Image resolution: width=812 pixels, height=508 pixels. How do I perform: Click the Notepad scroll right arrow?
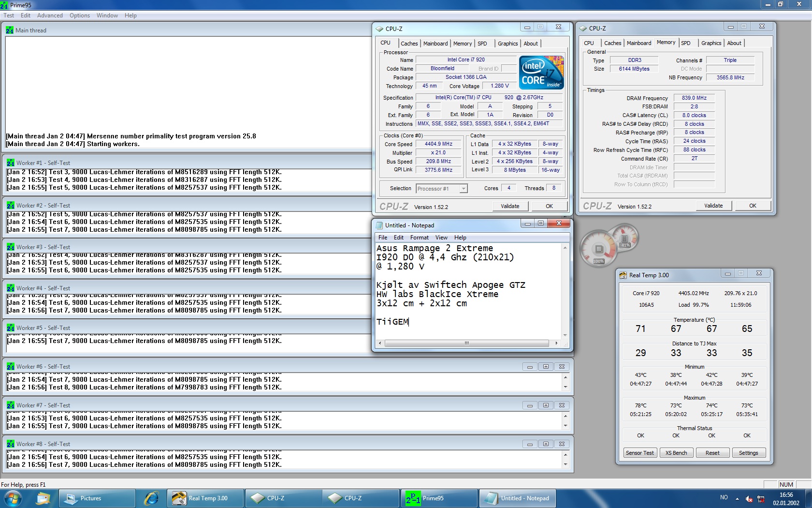(556, 343)
